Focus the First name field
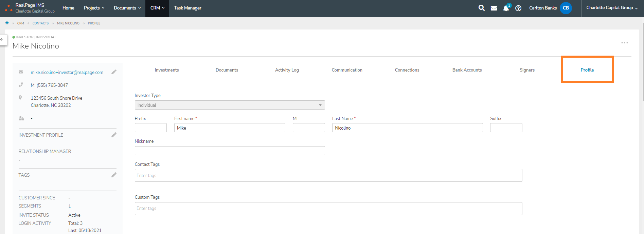The height and width of the screenshot is (234, 644). click(230, 128)
